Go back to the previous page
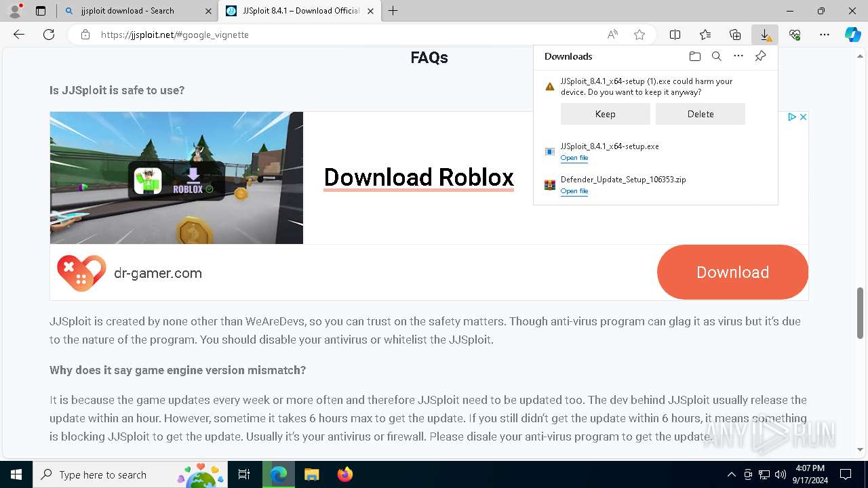The image size is (868, 488). pyautogui.click(x=19, y=35)
